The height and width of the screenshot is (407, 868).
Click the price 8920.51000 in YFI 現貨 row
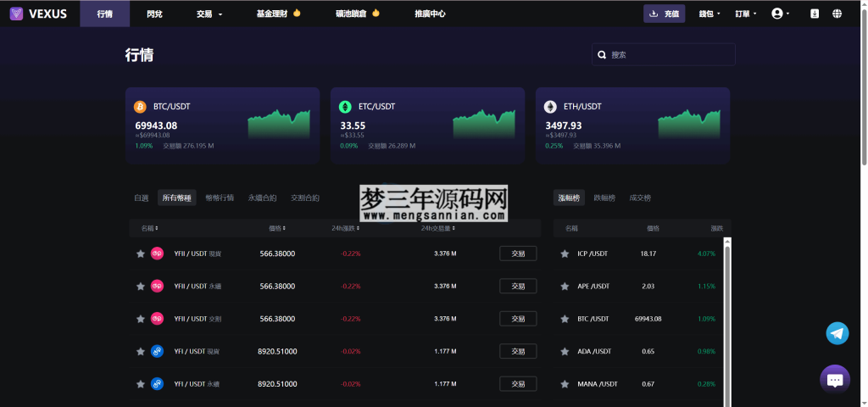pyautogui.click(x=277, y=351)
